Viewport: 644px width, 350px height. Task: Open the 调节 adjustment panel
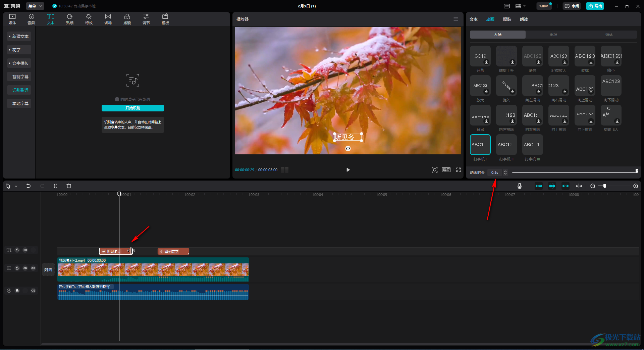146,19
